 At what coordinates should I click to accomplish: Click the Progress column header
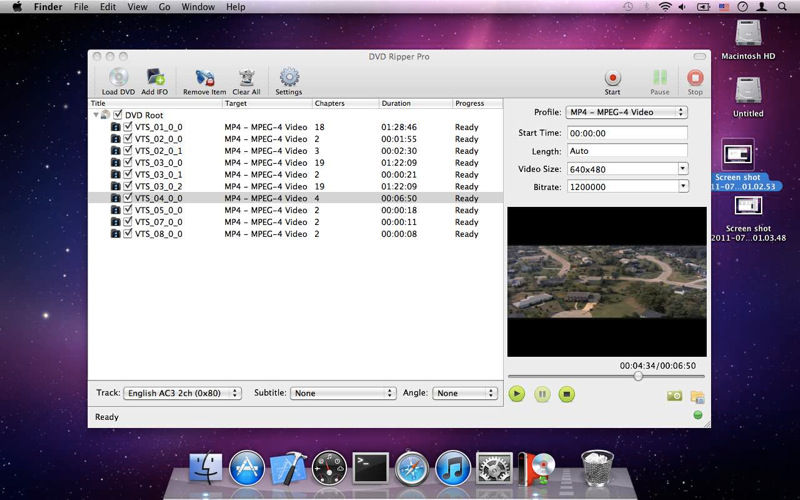(x=478, y=103)
